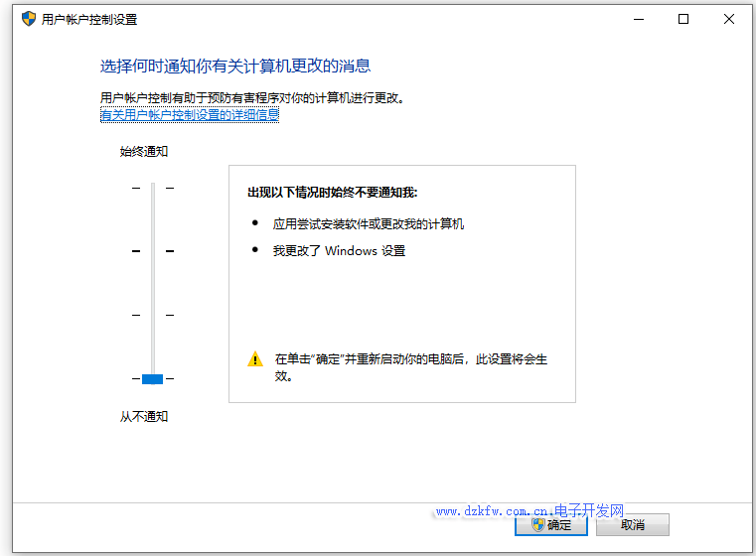
Task: Click the shield icon on the 确定 button
Action: (x=538, y=524)
